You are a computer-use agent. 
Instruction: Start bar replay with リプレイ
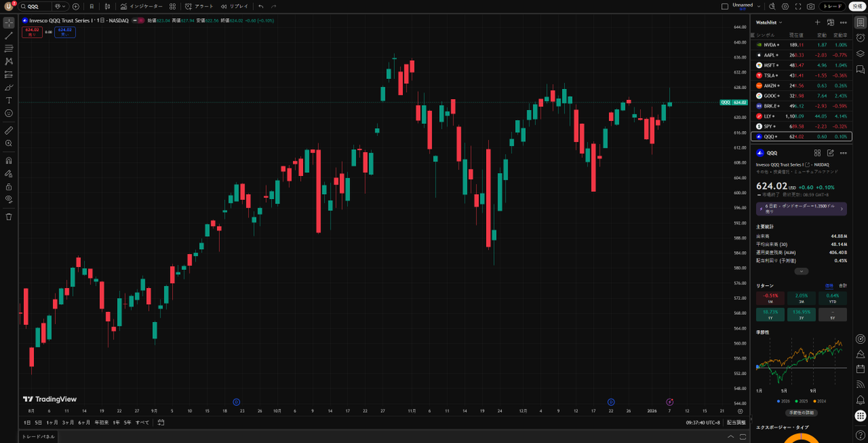[x=234, y=7]
